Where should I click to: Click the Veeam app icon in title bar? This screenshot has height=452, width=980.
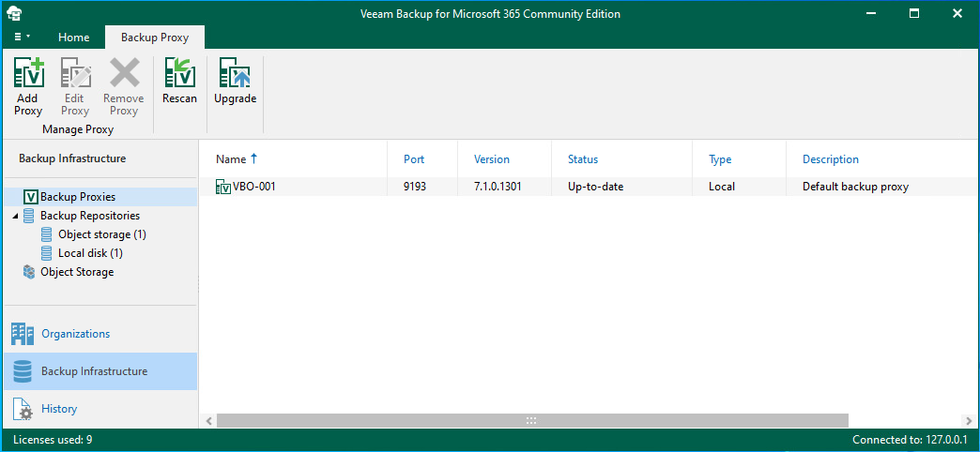tap(14, 14)
